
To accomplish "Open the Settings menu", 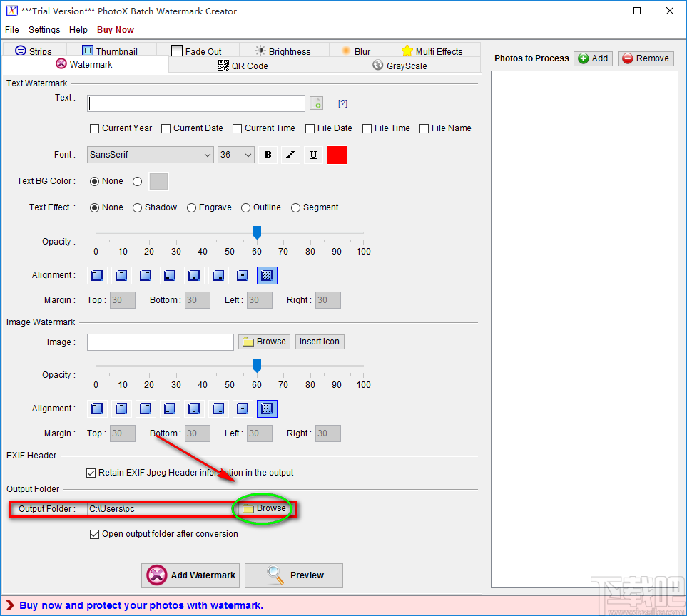I will coord(44,30).
